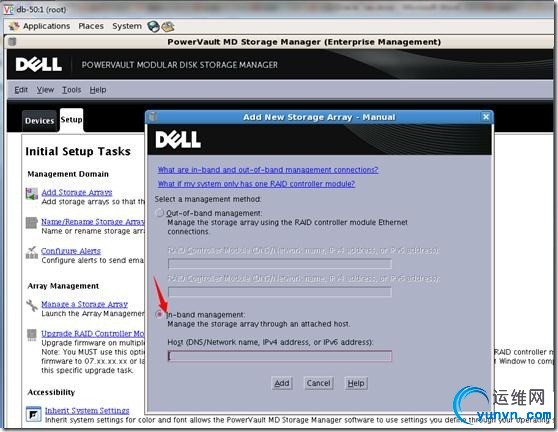Click the Name/Rename Storage Arrays icon
This screenshot has height=432, width=558.
32,223
